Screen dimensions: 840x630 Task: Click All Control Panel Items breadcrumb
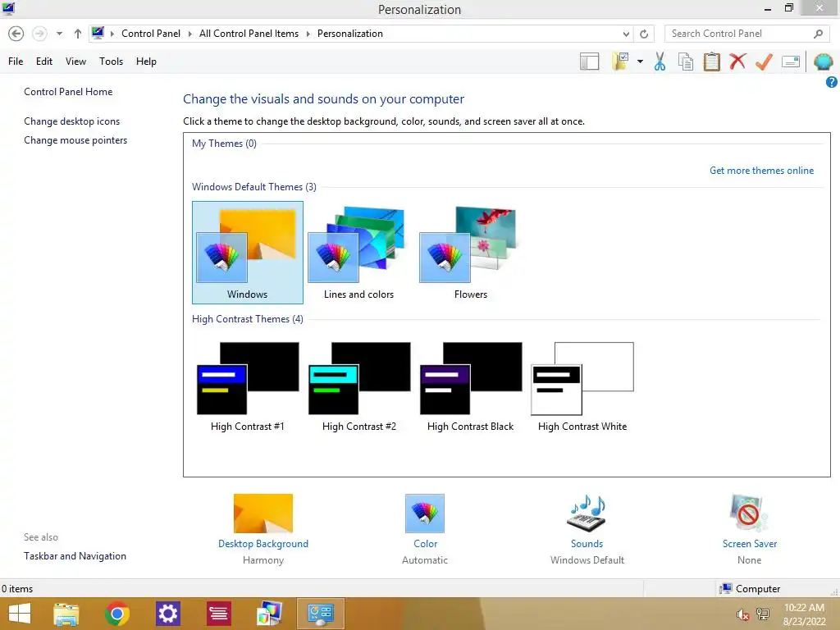click(249, 34)
